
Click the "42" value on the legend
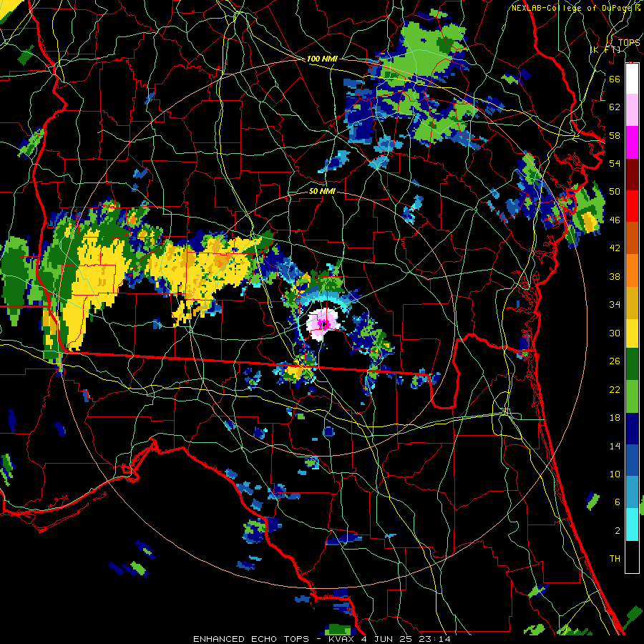[615, 248]
